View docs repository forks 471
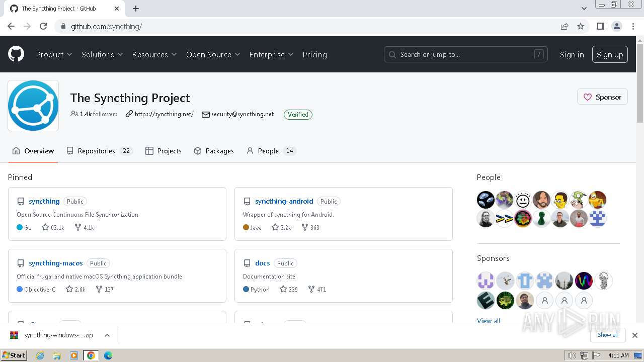The height and width of the screenshot is (362, 644). (x=317, y=289)
